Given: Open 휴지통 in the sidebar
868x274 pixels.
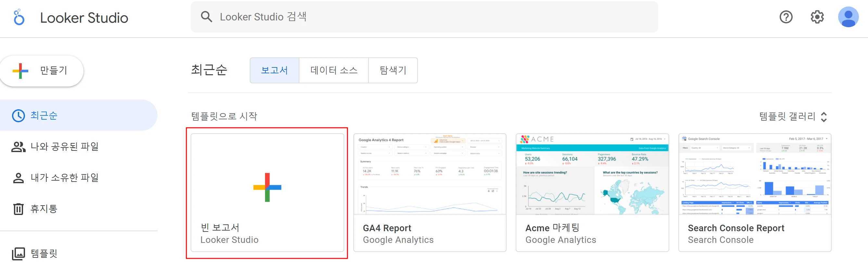Looking at the screenshot, I should [x=79, y=209].
